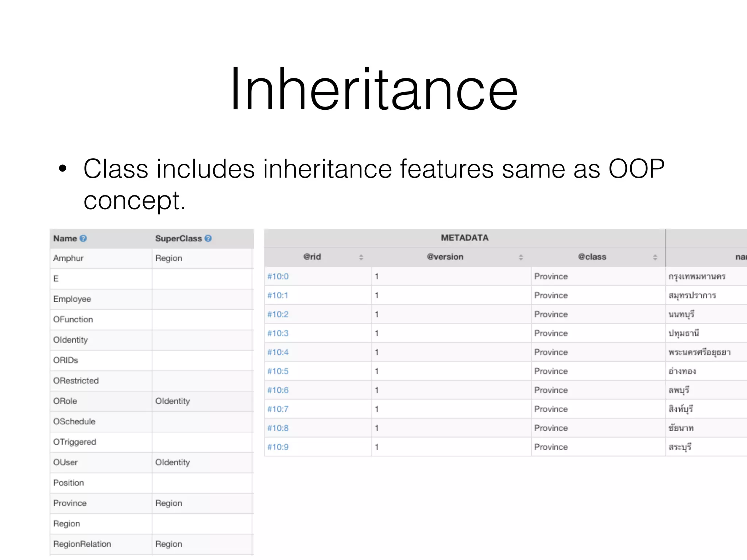Sort by the @rid column arrows
Viewport: 747px width, 560px height.
(x=361, y=257)
